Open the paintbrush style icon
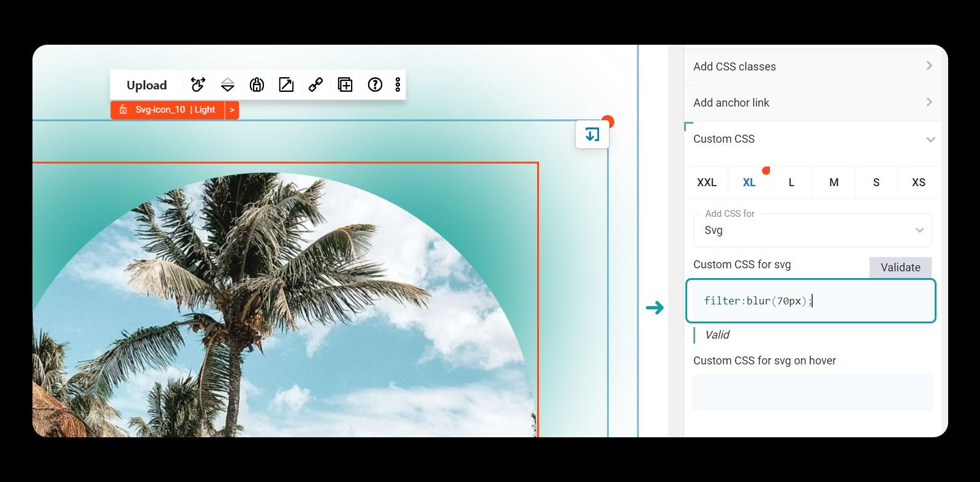Viewport: 980px width, 482px height. point(257,85)
